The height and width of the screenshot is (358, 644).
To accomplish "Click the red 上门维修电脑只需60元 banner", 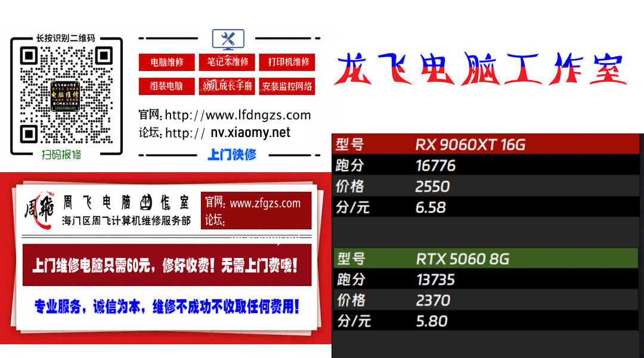I will coord(165,266).
